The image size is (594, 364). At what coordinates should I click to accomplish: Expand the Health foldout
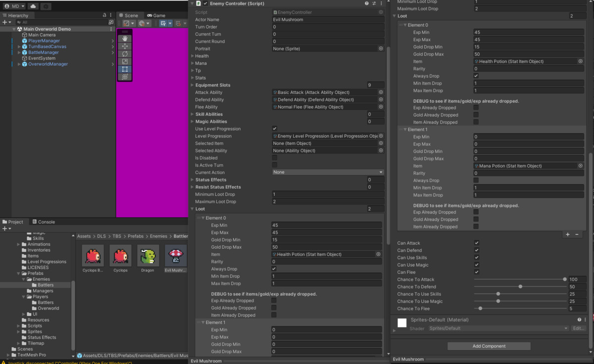pos(192,56)
